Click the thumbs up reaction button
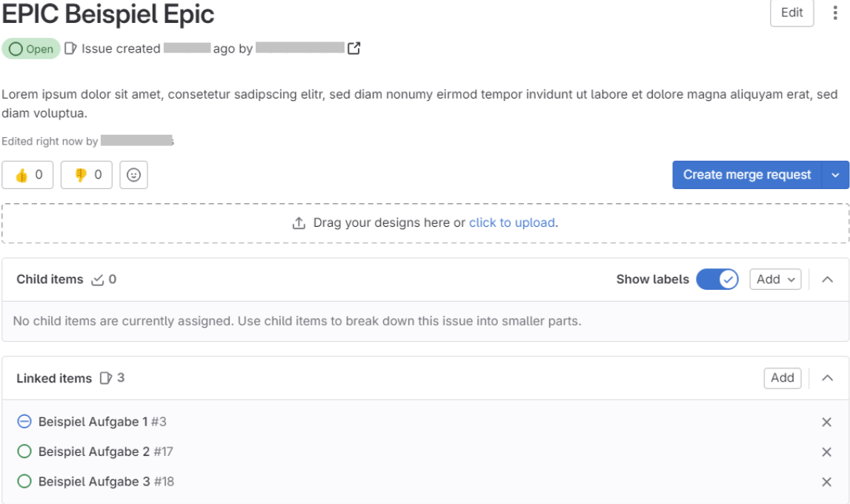The height and width of the screenshot is (504, 850). 27,174
